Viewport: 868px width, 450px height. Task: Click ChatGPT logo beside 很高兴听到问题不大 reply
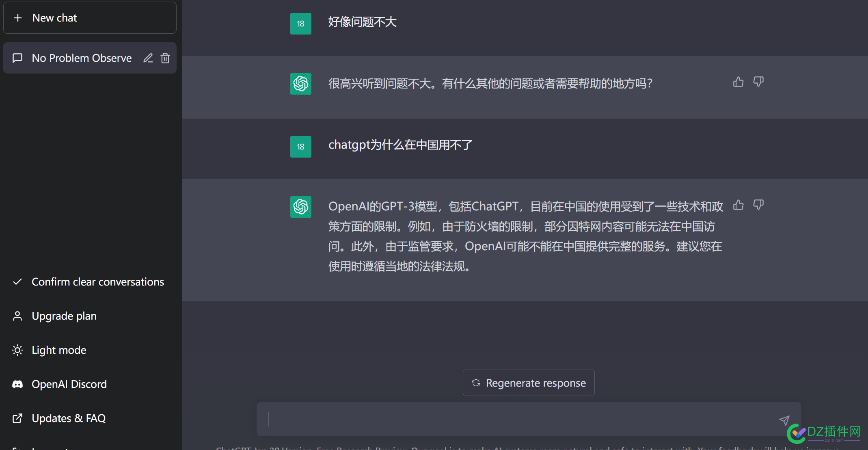(x=301, y=84)
